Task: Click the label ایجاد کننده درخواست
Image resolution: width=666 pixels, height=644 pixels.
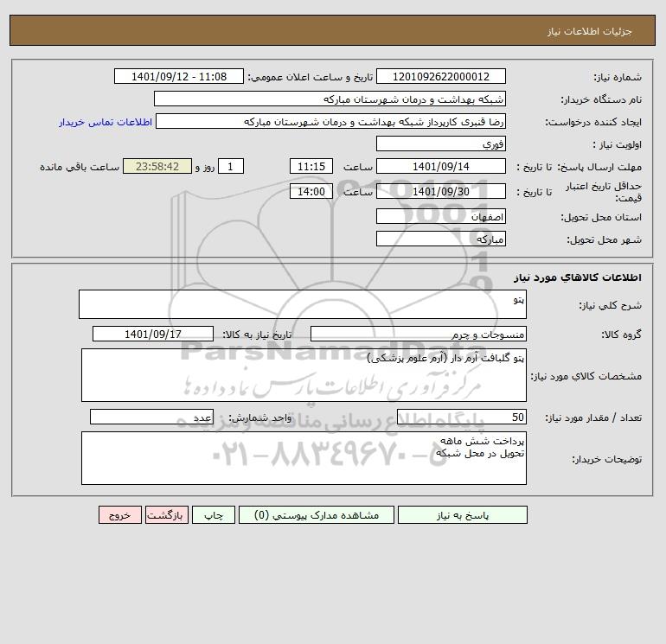Action: point(593,122)
